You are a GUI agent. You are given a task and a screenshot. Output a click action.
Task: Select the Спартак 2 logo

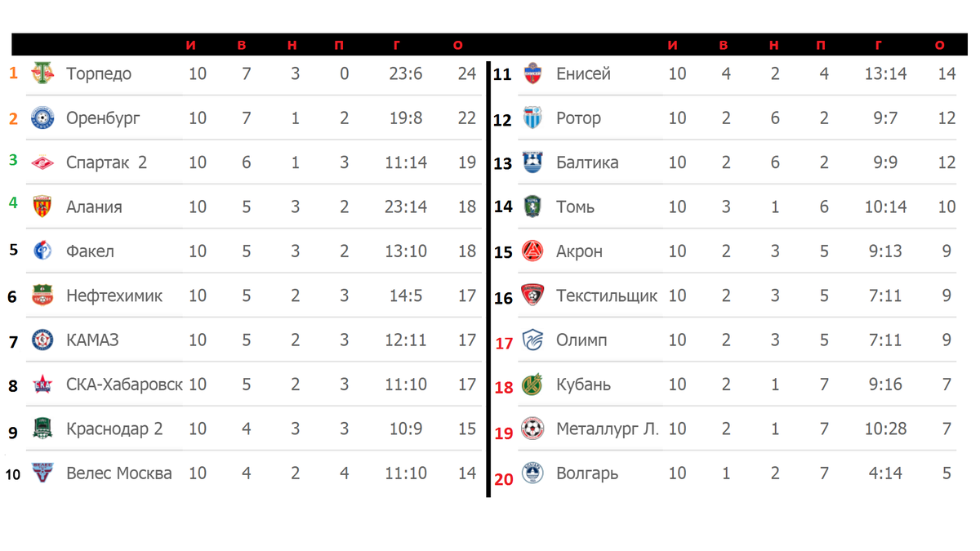point(42,162)
